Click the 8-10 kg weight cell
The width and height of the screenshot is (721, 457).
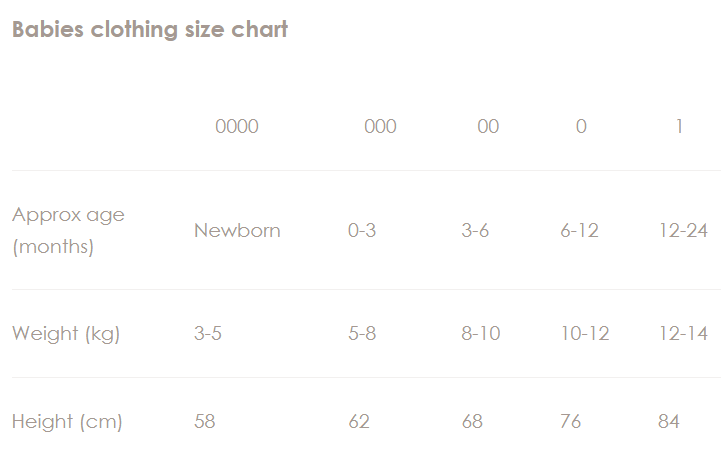(481, 333)
